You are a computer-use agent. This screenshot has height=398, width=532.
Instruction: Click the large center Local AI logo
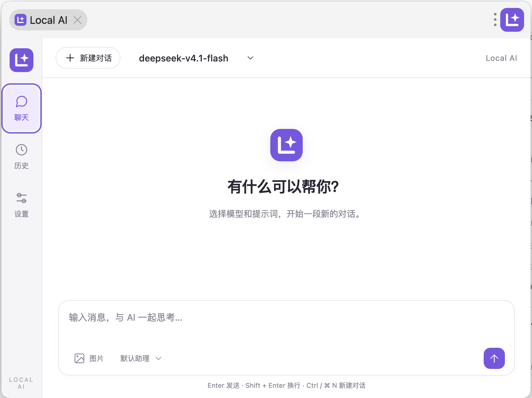(x=287, y=145)
